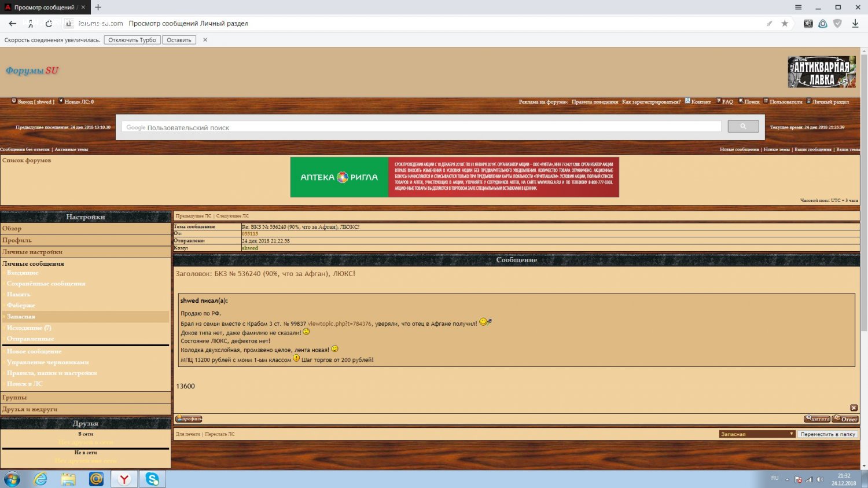This screenshot has height=488, width=868.
Task: Click the Следующее ЛС link
Action: [232, 216]
